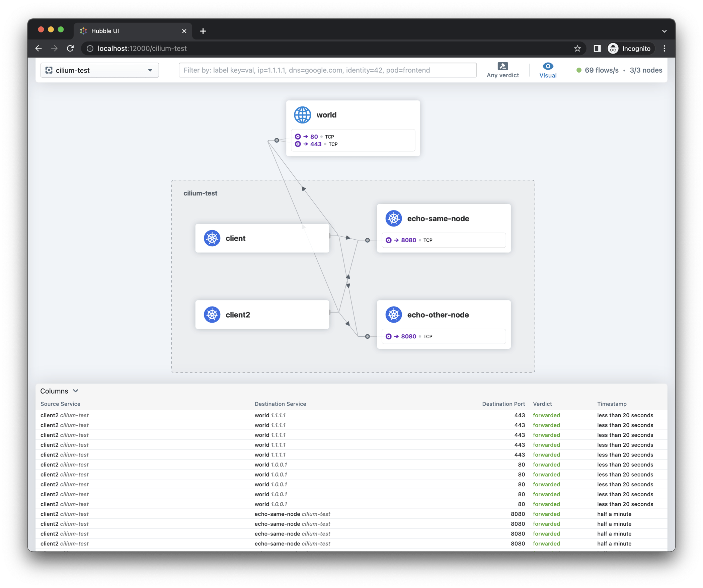This screenshot has height=588, width=703.
Task: Click the Incognito profile button
Action: pyautogui.click(x=630, y=49)
